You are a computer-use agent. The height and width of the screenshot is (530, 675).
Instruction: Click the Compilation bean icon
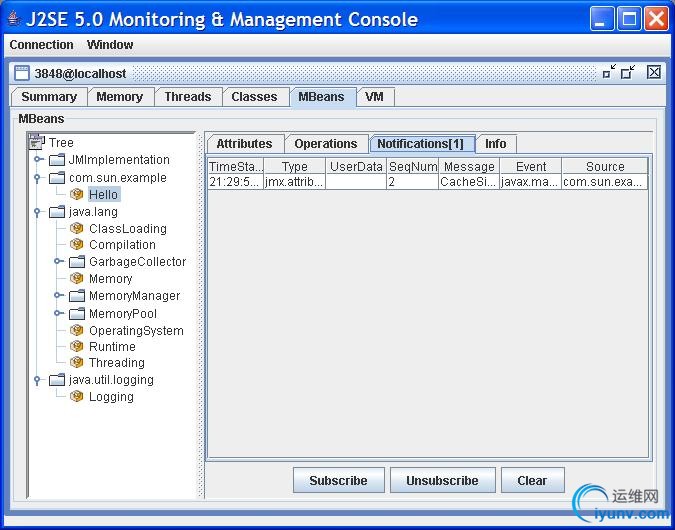pyautogui.click(x=77, y=245)
